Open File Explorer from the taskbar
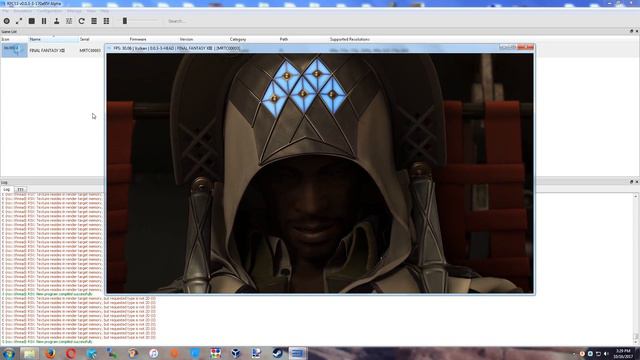The image size is (640, 360). point(29,353)
